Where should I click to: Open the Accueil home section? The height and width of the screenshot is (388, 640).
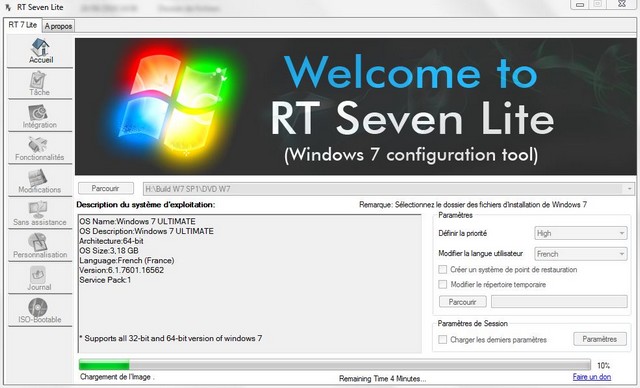pos(40,51)
